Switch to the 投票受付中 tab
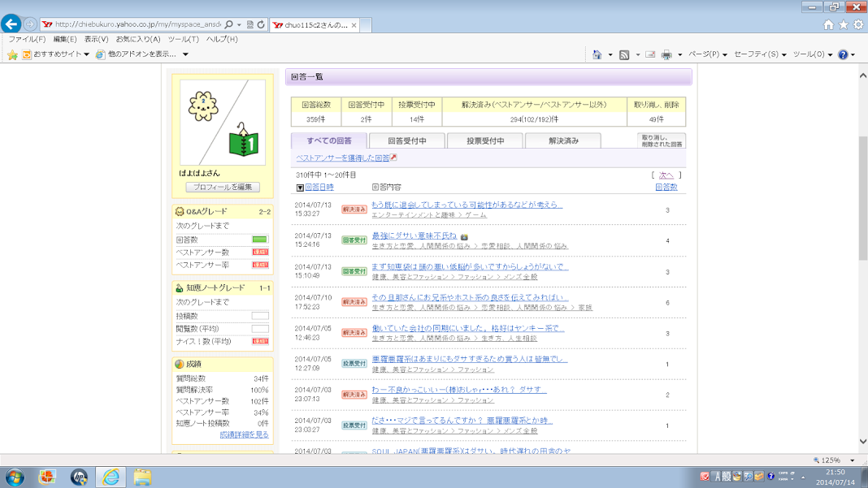Screen dimensions: 868x488 tap(485, 140)
